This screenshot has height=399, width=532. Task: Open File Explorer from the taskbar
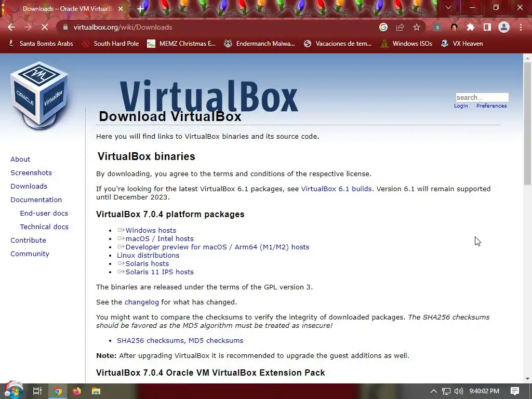coord(96,391)
